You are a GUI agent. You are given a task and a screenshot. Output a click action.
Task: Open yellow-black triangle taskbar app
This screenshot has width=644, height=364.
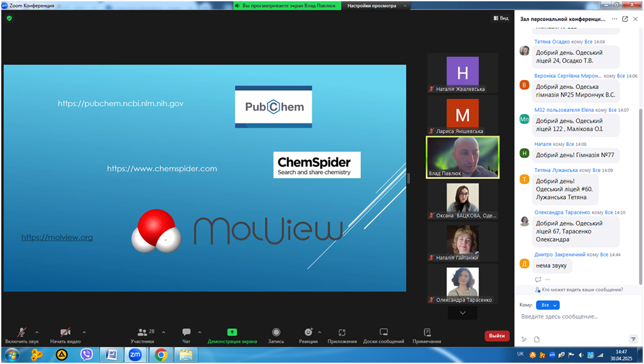pos(61,354)
